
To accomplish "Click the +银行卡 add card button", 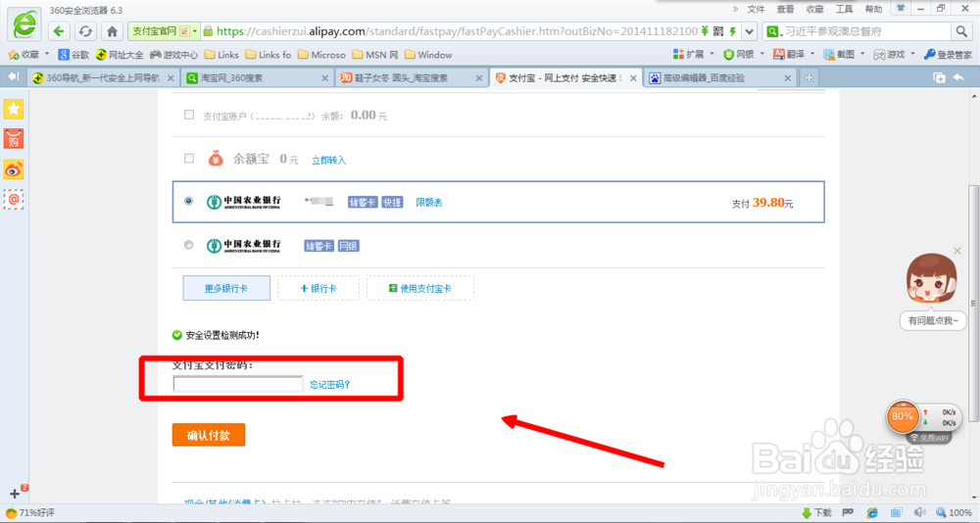I will [x=318, y=288].
